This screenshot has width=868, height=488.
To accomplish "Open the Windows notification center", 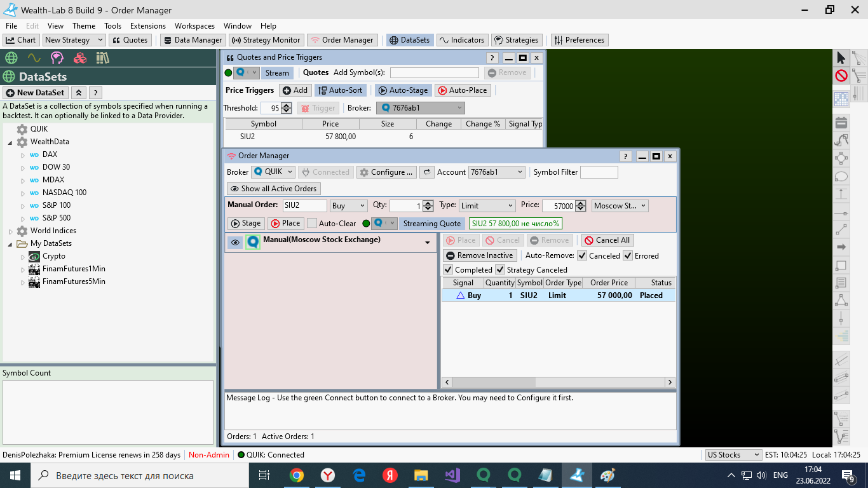I will [848, 475].
